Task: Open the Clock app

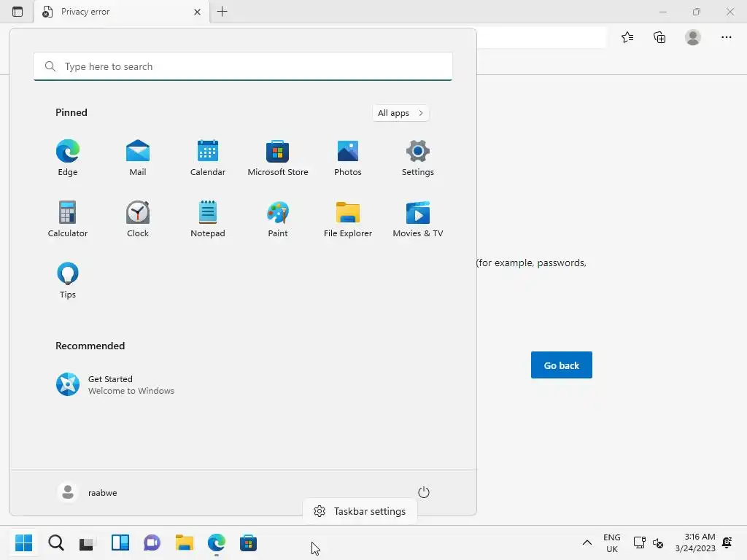Action: [138, 219]
